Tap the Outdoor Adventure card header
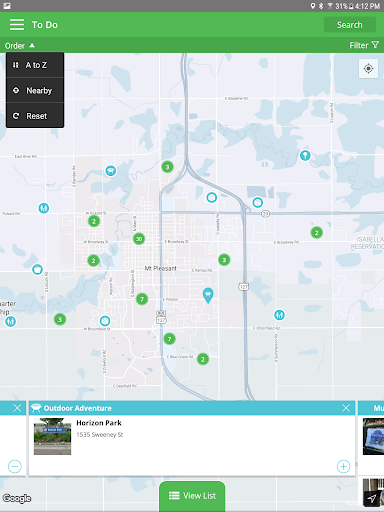The width and height of the screenshot is (384, 512). coord(192,408)
